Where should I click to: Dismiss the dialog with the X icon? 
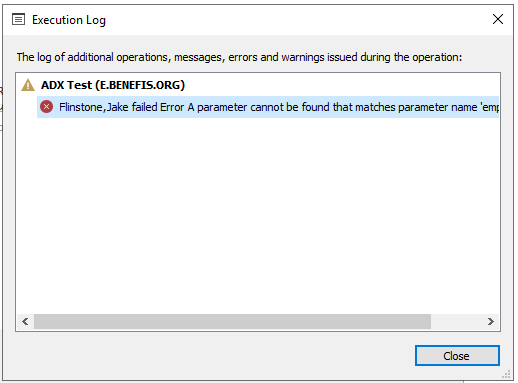coord(498,19)
